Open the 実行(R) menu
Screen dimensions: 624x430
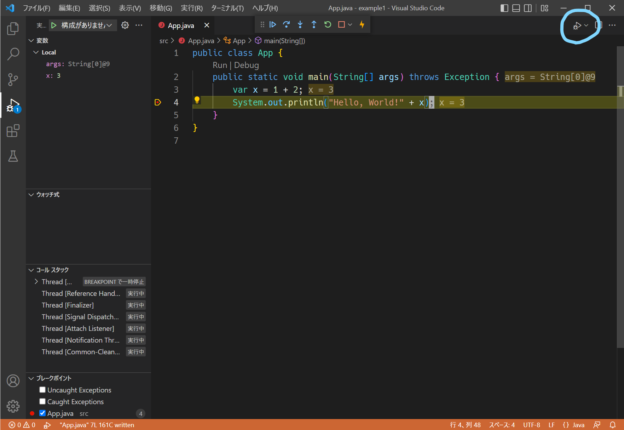[191, 8]
